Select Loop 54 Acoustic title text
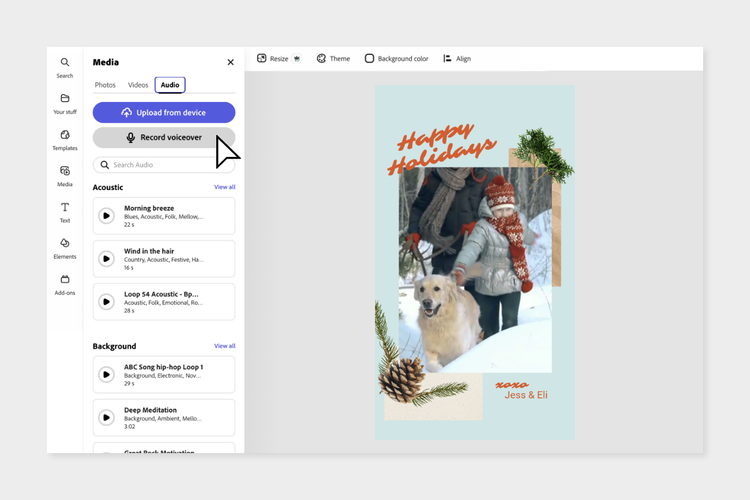Image resolution: width=750 pixels, height=500 pixels. [x=161, y=294]
